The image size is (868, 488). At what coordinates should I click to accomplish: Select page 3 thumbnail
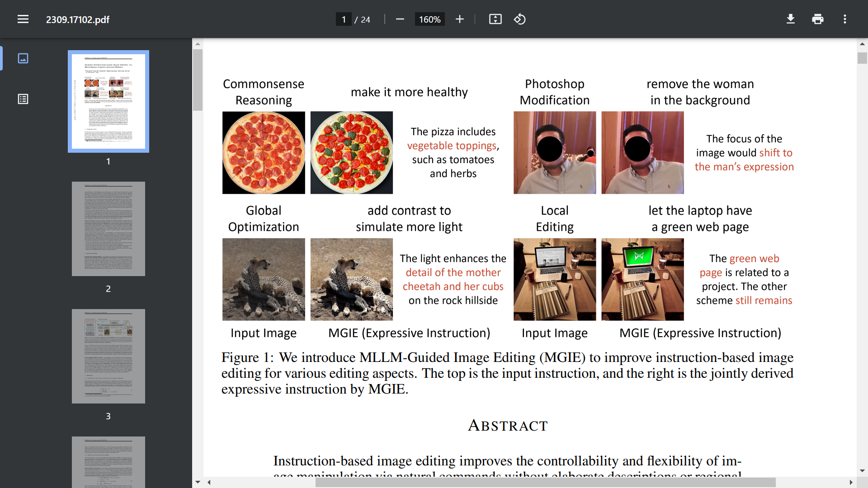(108, 356)
